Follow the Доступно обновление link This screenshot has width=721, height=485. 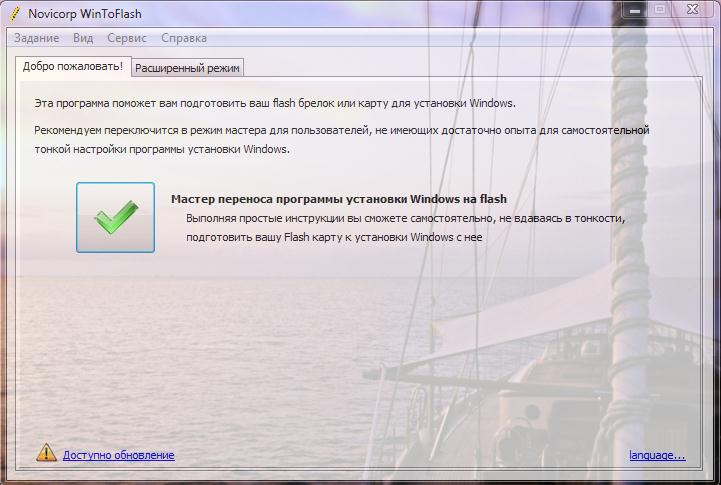coord(118,455)
